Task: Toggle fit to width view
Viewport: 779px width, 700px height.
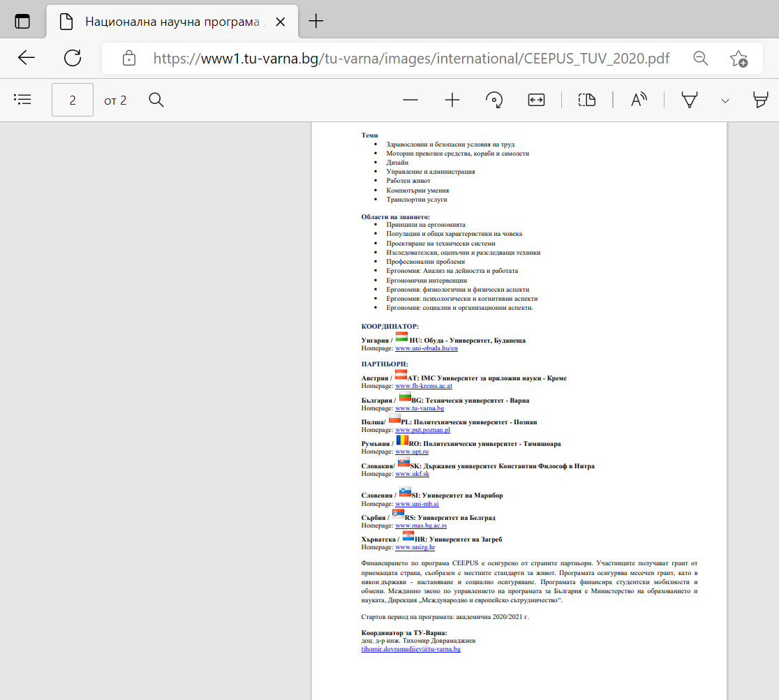Action: pos(536,100)
